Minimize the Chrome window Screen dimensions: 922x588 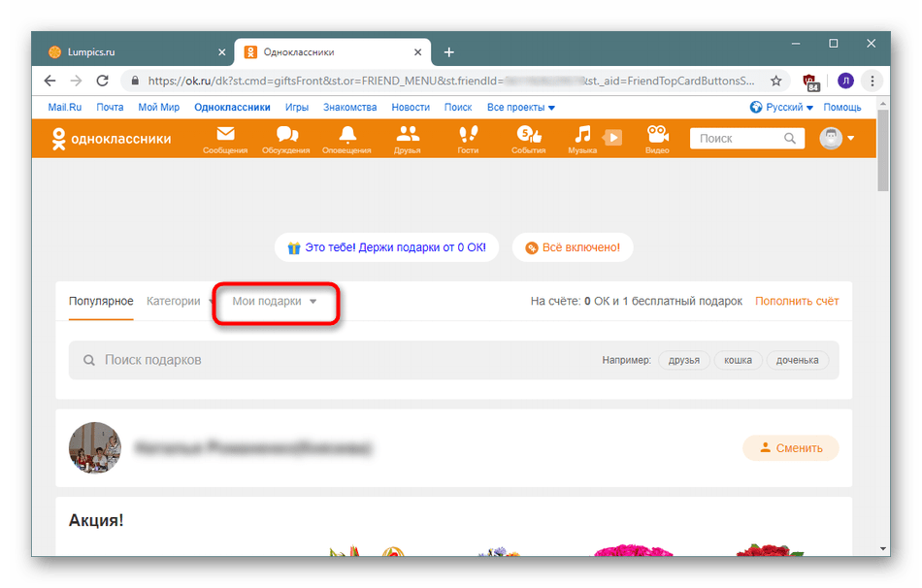(x=796, y=44)
